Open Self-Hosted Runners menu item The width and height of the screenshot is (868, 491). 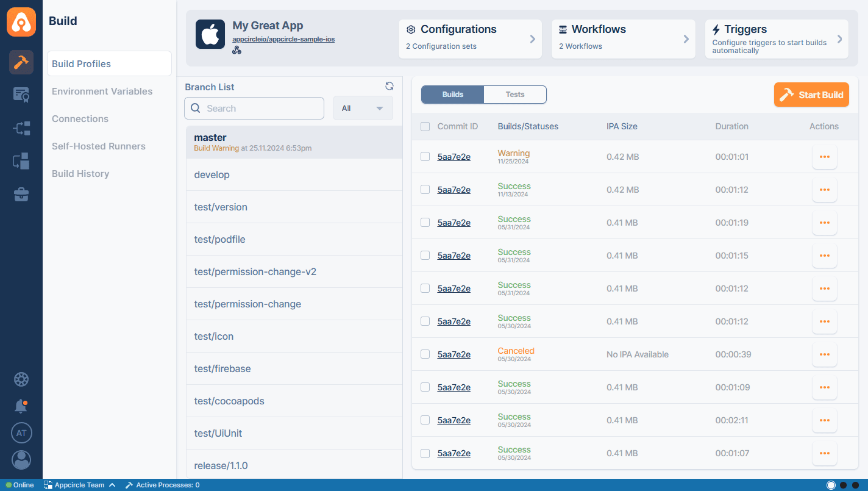click(99, 146)
